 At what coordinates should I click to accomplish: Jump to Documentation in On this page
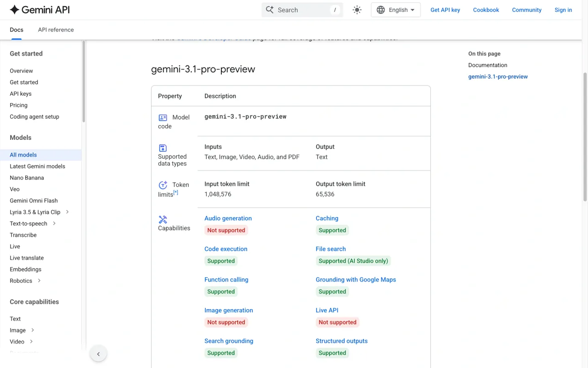click(488, 65)
